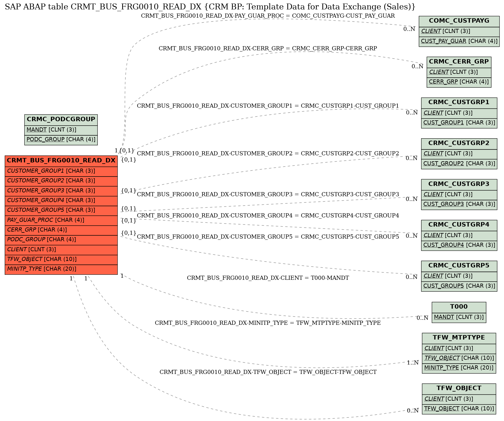Select CUST_GROUP4 [CHAR (3)] field
504x421 pixels.
pyautogui.click(x=459, y=245)
